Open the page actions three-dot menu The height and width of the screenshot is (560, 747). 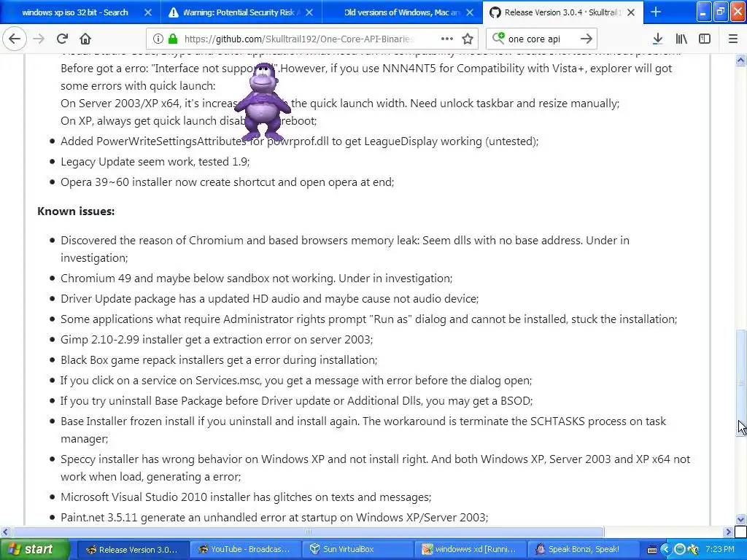click(x=447, y=39)
